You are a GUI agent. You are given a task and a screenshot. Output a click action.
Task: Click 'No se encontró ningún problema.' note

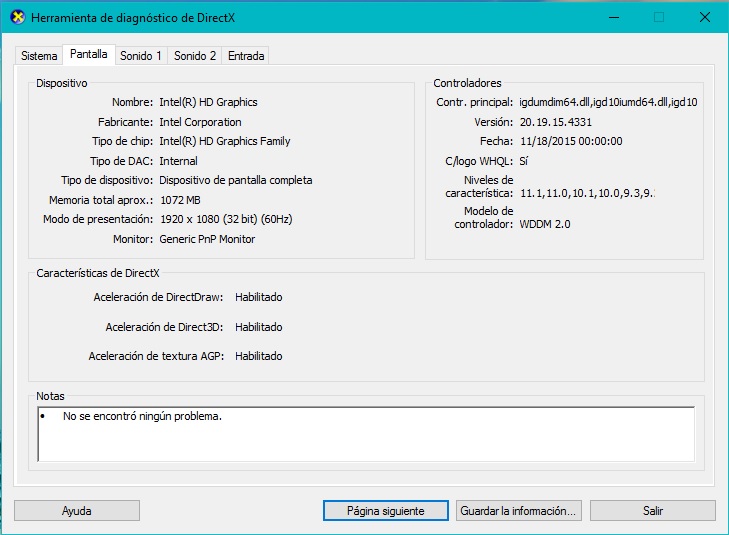142,416
